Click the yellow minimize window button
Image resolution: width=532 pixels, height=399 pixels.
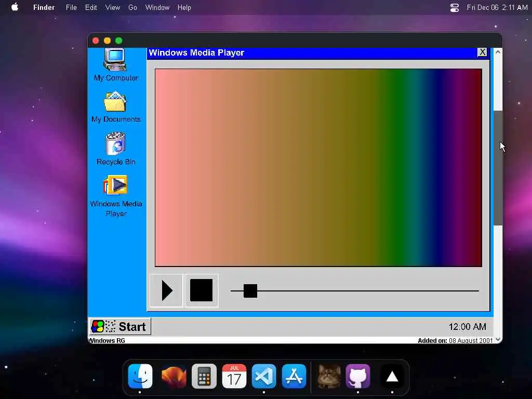(x=107, y=41)
